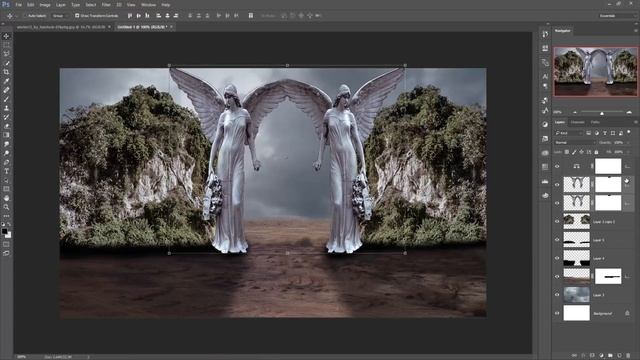Screen dimensions: 640x360
Task: Open the Normal blend mode dropdown
Action: [x=574, y=142]
